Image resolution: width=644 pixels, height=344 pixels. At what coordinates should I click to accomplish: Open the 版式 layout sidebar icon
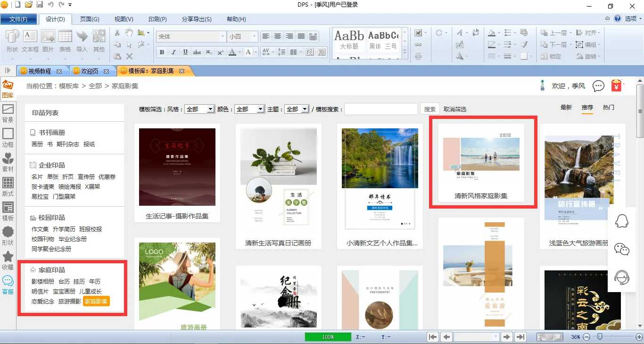tap(8, 187)
